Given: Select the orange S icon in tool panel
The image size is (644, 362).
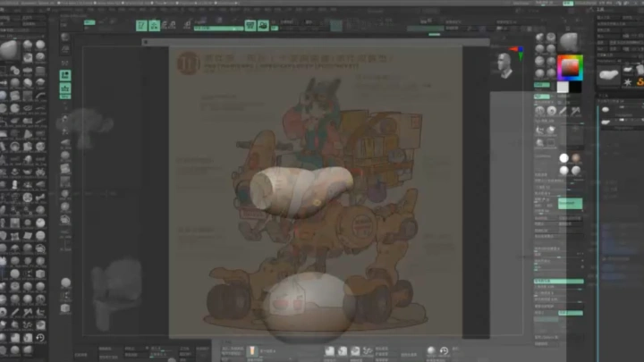Looking at the screenshot, I should pos(640,82).
